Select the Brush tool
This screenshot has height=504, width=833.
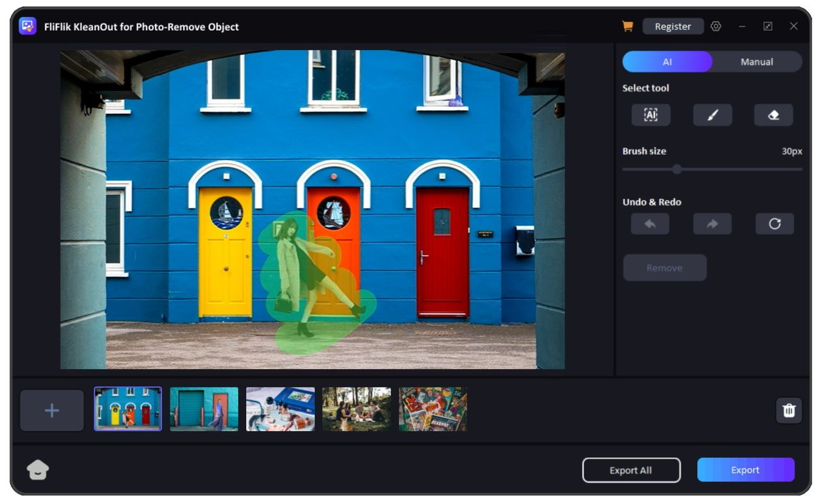(712, 115)
